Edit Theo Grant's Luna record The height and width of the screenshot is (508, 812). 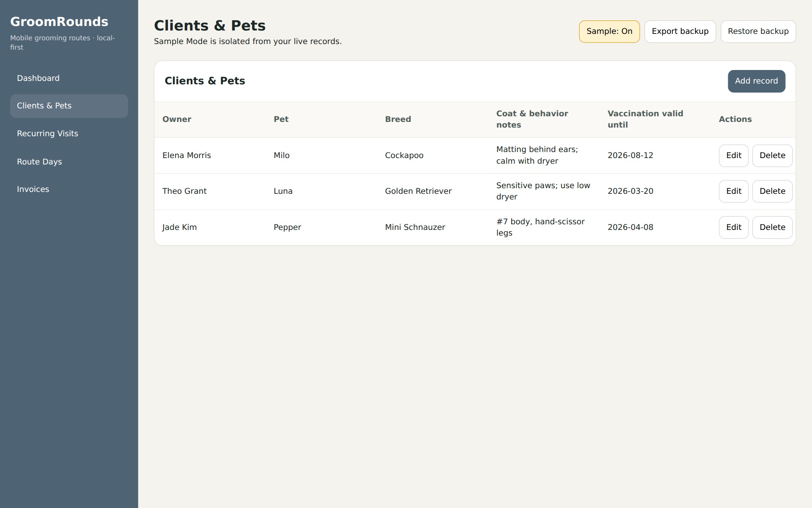click(x=733, y=192)
